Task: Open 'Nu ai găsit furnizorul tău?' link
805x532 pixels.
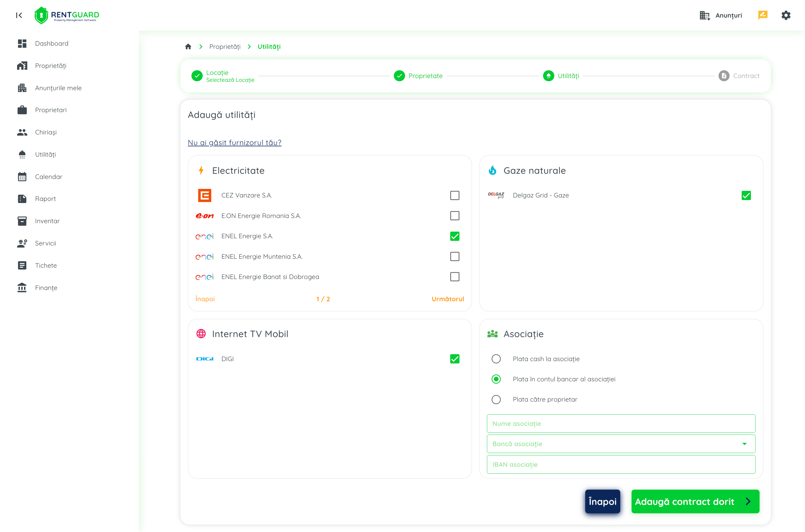Action: 235,143
